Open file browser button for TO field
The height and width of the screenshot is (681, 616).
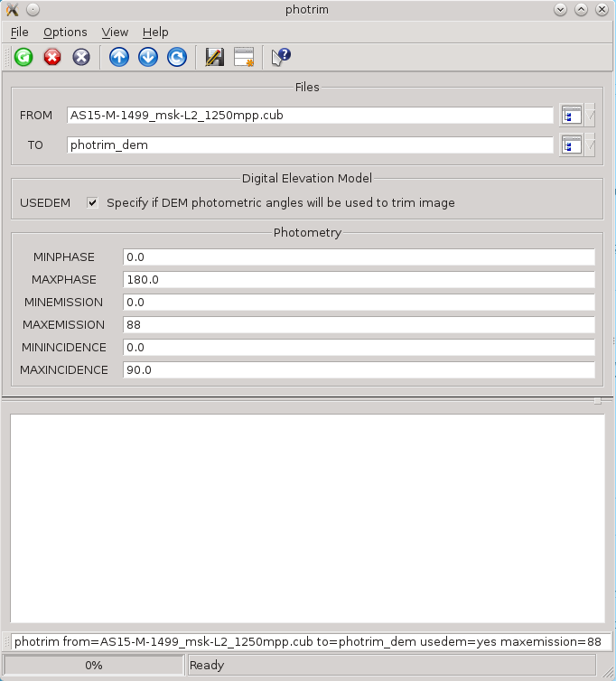pos(571,145)
